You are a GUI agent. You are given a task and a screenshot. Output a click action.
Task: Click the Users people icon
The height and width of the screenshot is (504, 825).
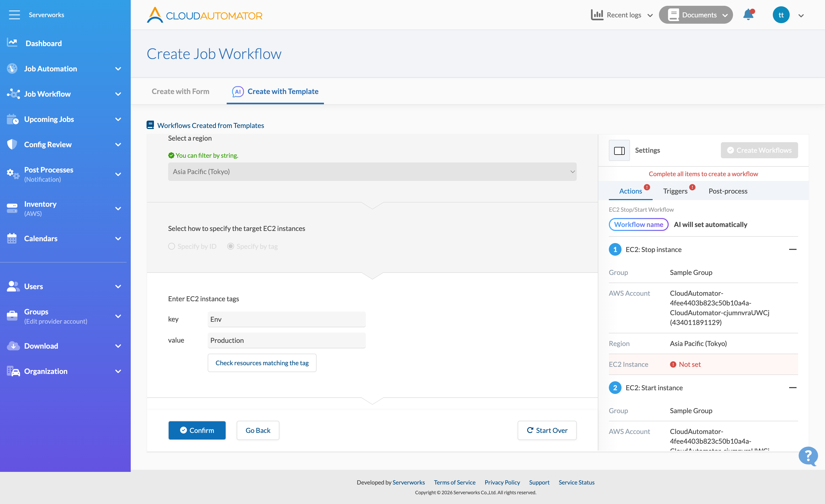(13, 286)
